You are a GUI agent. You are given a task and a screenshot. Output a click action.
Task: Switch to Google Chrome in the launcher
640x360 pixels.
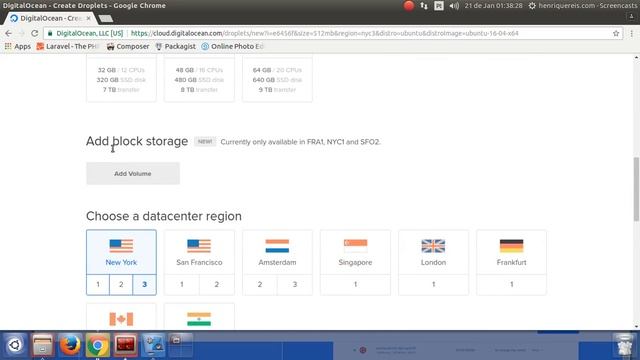98,345
